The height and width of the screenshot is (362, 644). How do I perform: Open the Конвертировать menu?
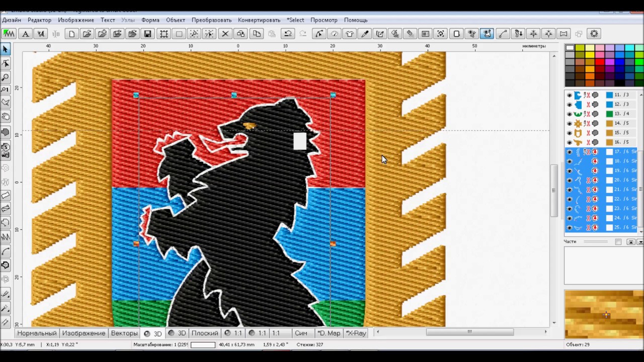[259, 20]
